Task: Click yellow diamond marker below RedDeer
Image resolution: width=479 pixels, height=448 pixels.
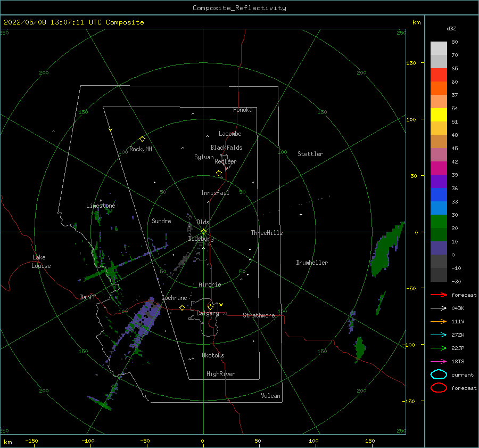Action: point(219,173)
